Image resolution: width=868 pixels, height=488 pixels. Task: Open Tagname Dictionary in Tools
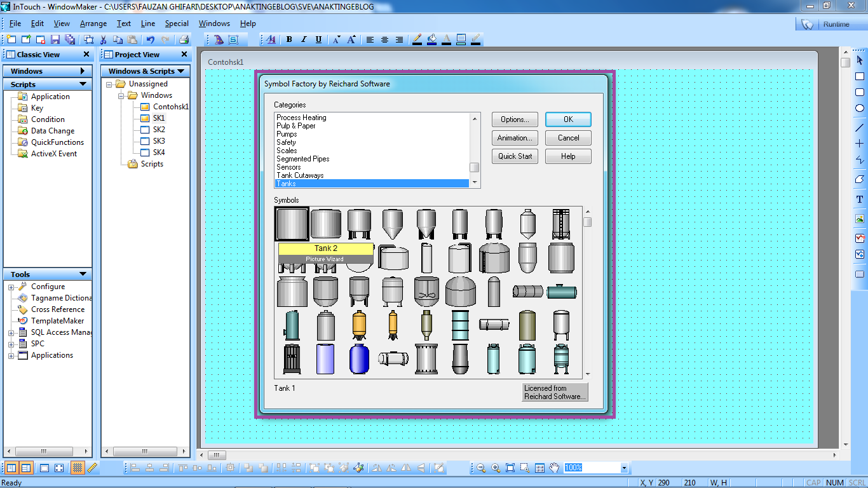pos(61,298)
